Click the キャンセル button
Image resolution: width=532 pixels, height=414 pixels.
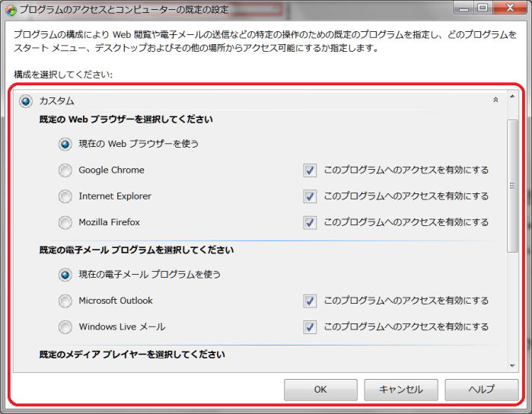tap(400, 390)
